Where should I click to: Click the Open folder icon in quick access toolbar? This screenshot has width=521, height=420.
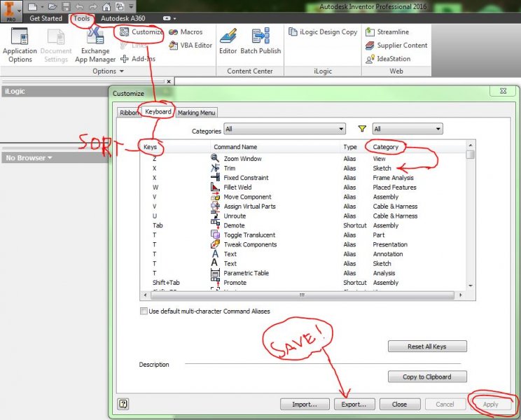53,6
